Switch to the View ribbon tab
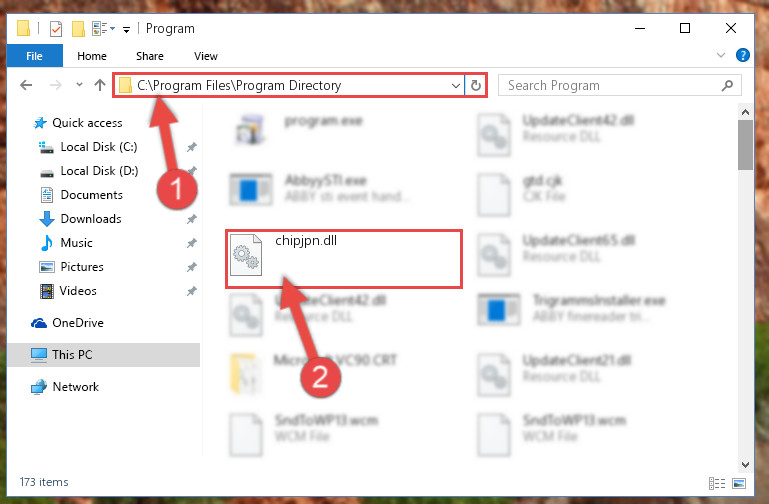This screenshot has height=504, width=769. [205, 56]
